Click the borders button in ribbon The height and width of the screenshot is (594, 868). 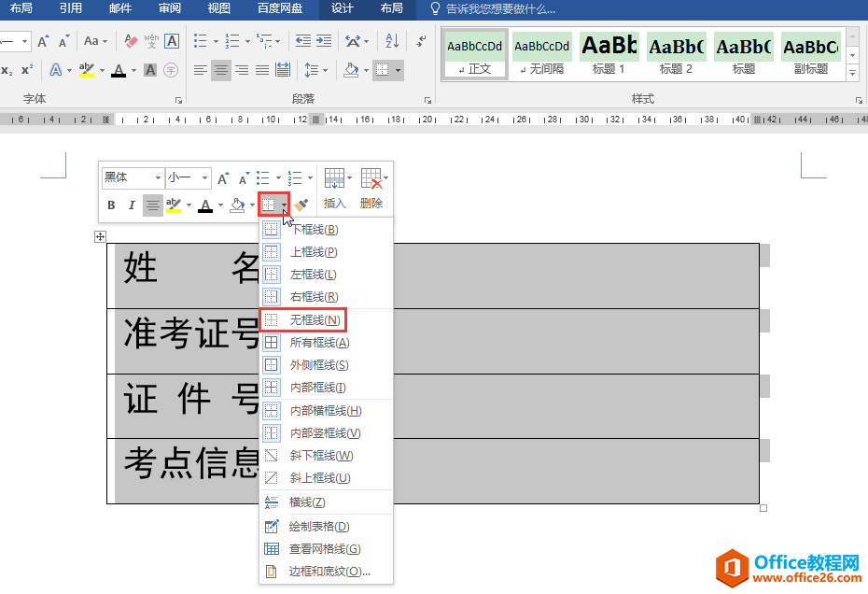coord(382,70)
